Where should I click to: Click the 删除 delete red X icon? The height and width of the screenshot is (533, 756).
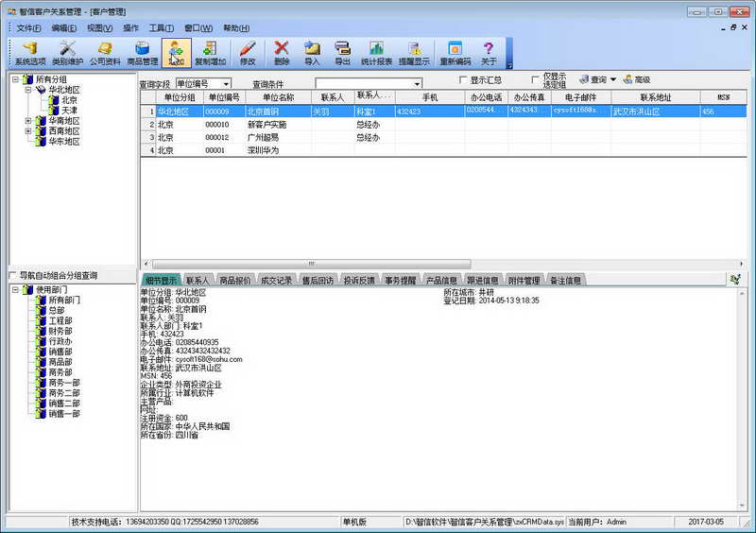click(x=282, y=53)
